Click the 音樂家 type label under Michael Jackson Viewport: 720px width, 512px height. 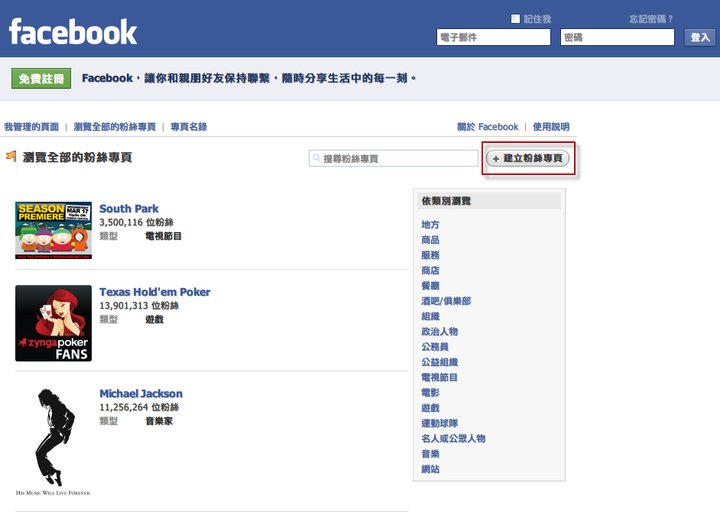tap(159, 421)
